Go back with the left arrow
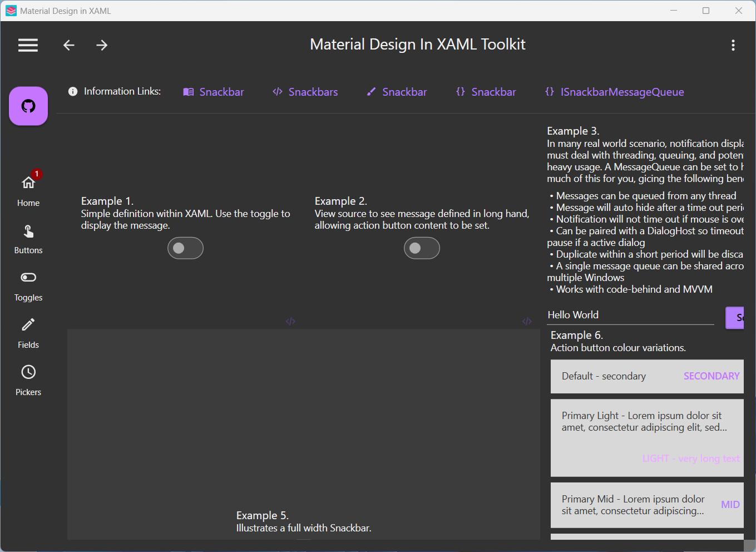 coord(69,45)
